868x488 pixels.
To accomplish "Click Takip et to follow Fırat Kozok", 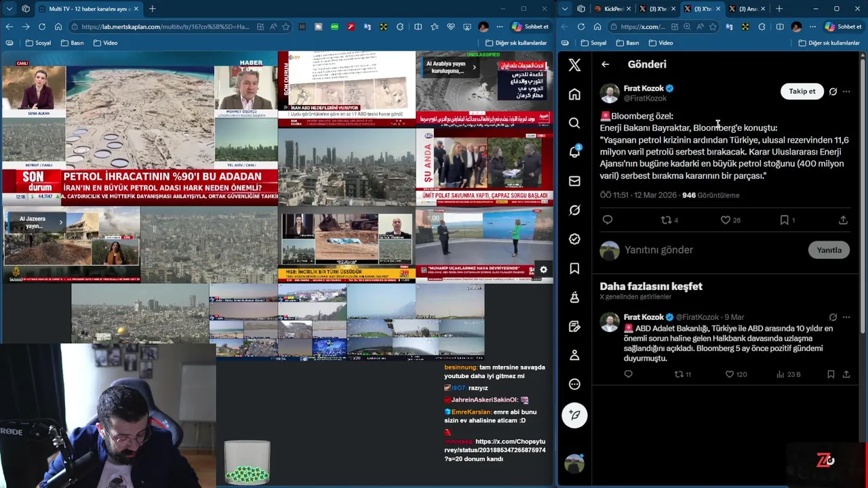I will pyautogui.click(x=802, y=91).
